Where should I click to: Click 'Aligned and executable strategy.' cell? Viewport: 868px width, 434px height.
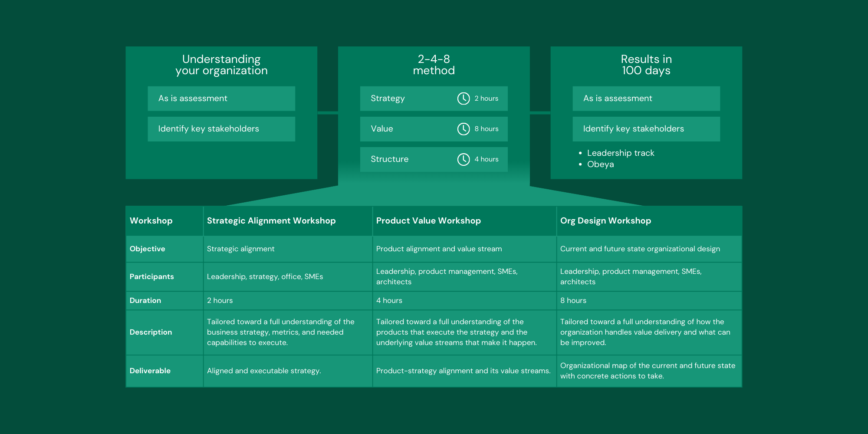pos(288,371)
